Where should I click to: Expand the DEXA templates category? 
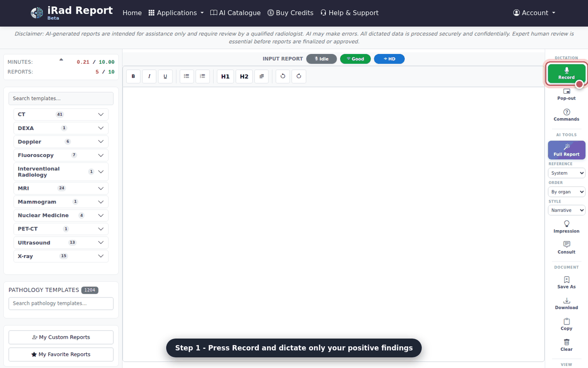point(61,128)
